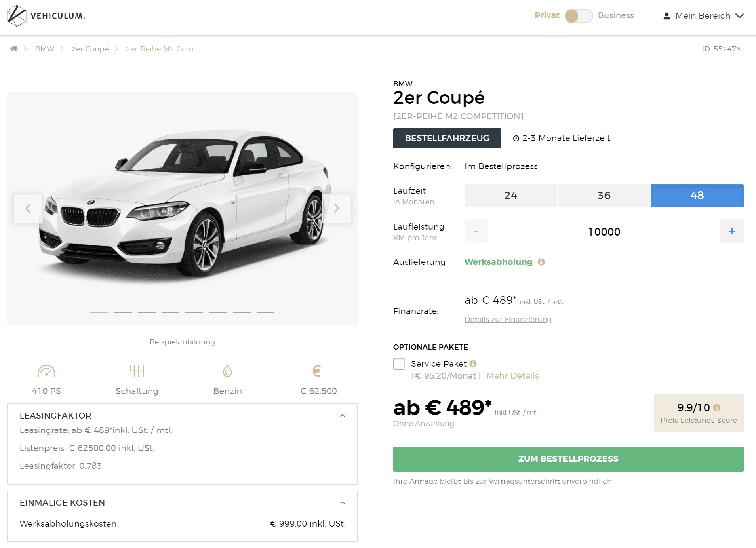Select Business label
The height and width of the screenshot is (548, 756).
coord(616,15)
